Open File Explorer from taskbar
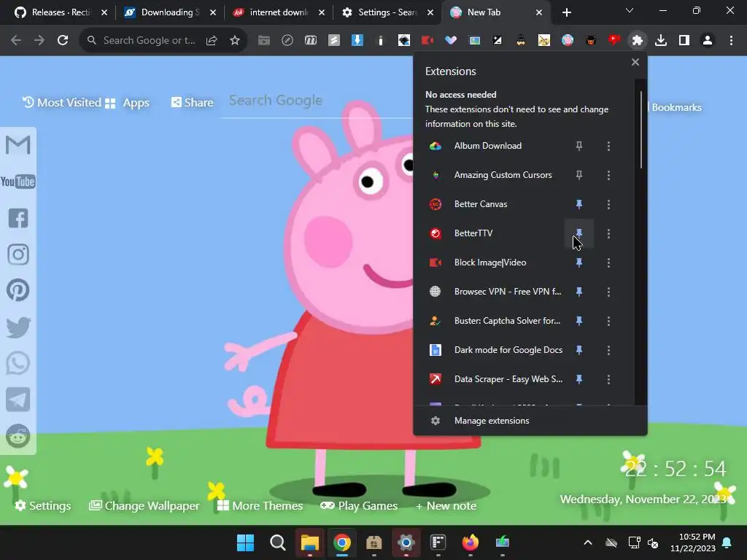Screen dimensions: 747x560 pos(309,542)
